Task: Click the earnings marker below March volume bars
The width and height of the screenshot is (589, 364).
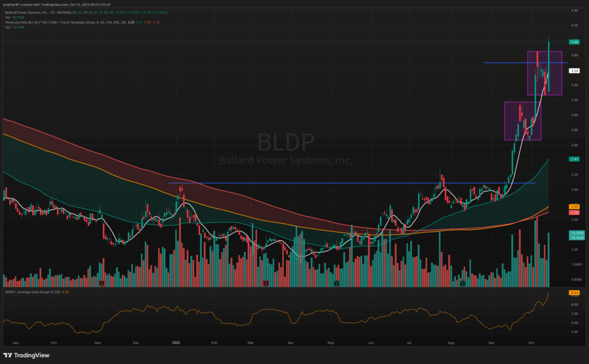Action: [x=266, y=283]
